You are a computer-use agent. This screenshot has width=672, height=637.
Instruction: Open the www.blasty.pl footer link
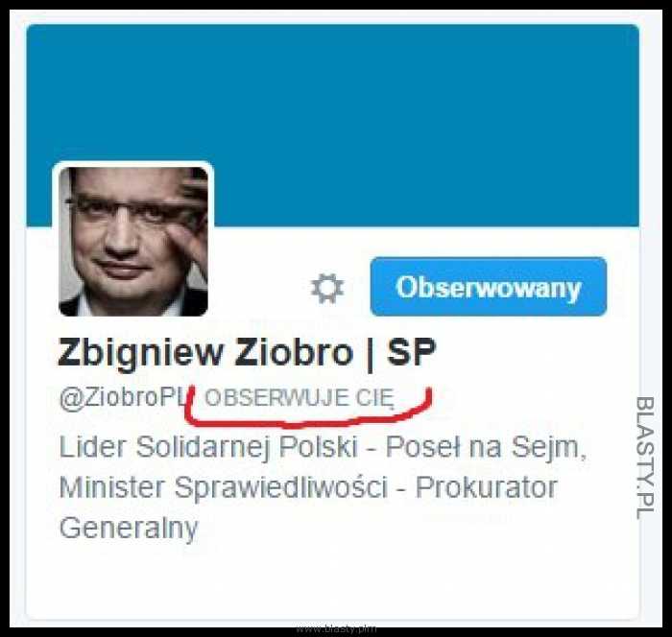coord(336,629)
